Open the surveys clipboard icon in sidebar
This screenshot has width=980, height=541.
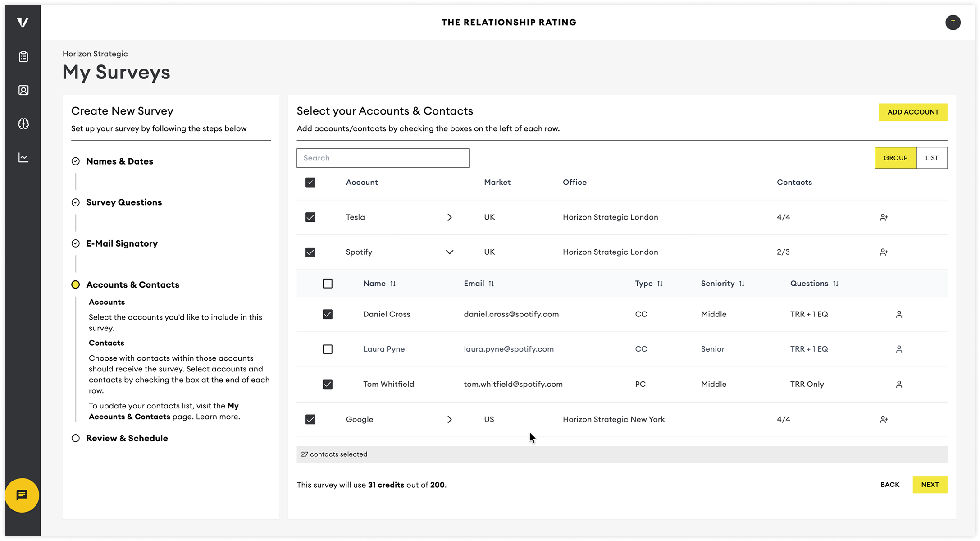[x=23, y=57]
